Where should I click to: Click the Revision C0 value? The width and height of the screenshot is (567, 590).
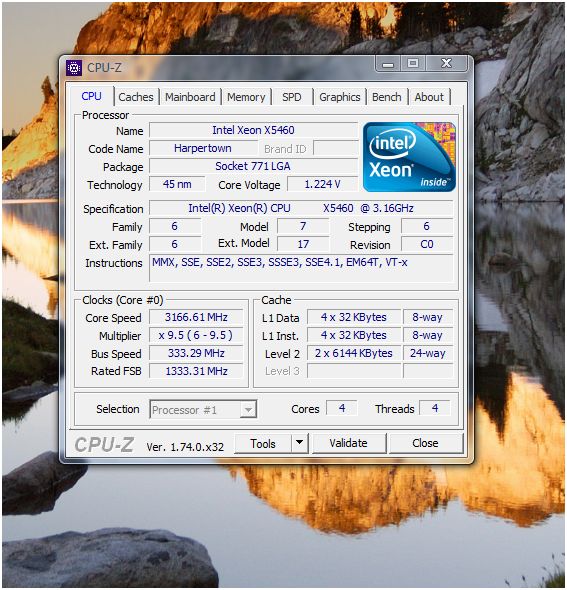427,245
